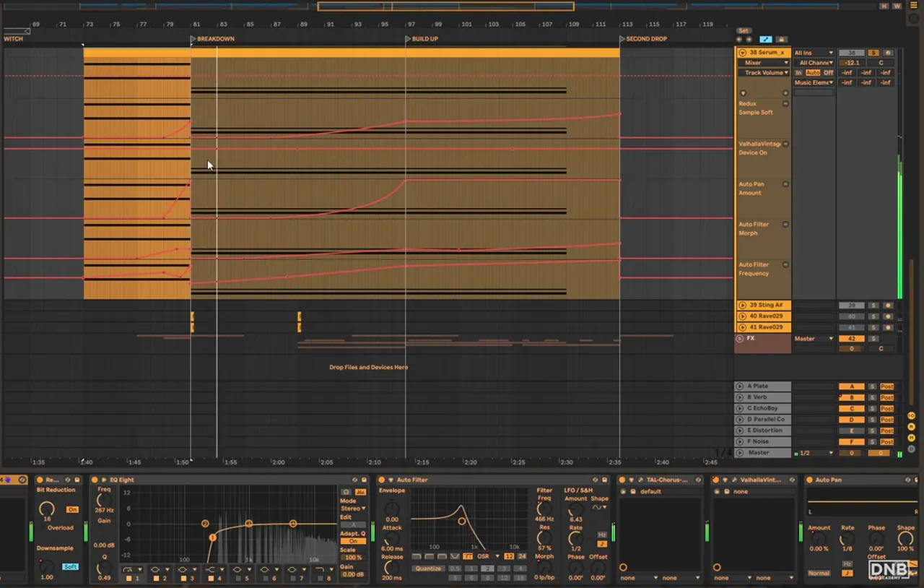Add automation lane with plus button

(786, 93)
